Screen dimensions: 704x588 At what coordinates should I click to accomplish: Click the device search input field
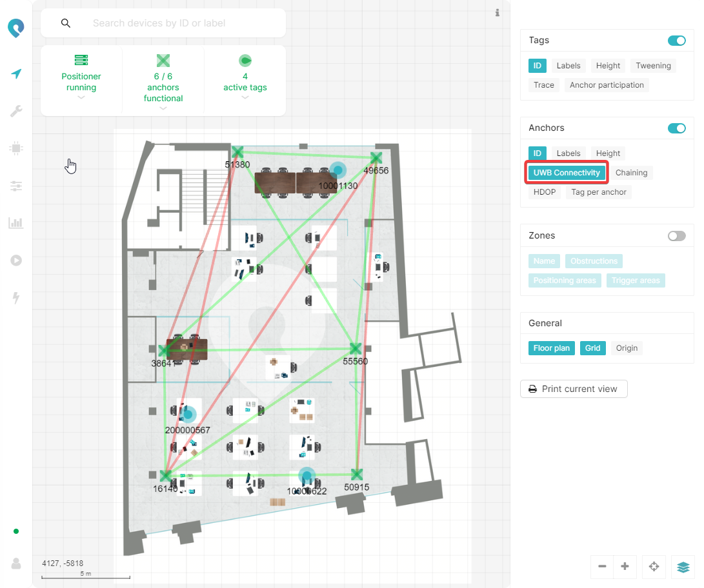click(181, 23)
